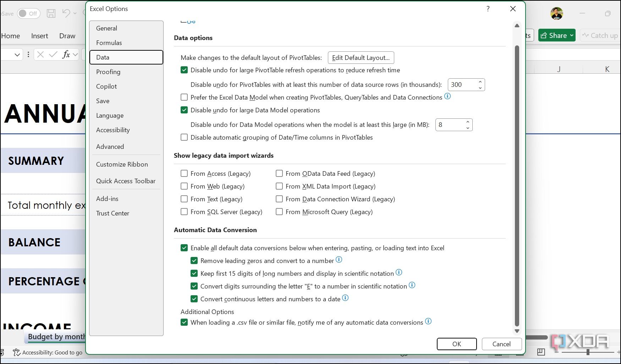
Task: Show info icon for leading zeros option
Action: pyautogui.click(x=339, y=260)
